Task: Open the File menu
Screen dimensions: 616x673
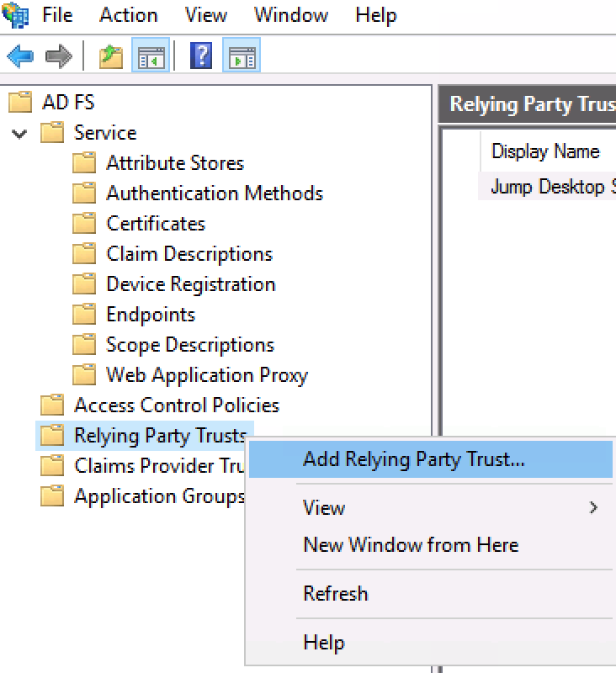Action: [57, 15]
